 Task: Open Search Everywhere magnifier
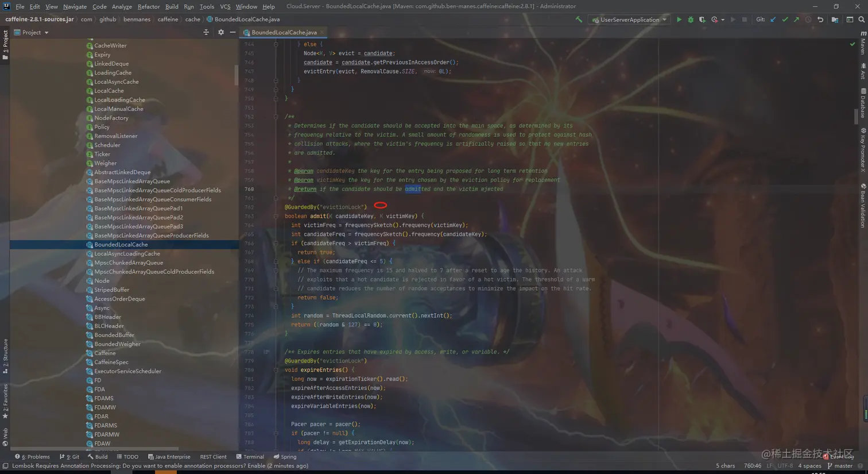pyautogui.click(x=861, y=20)
